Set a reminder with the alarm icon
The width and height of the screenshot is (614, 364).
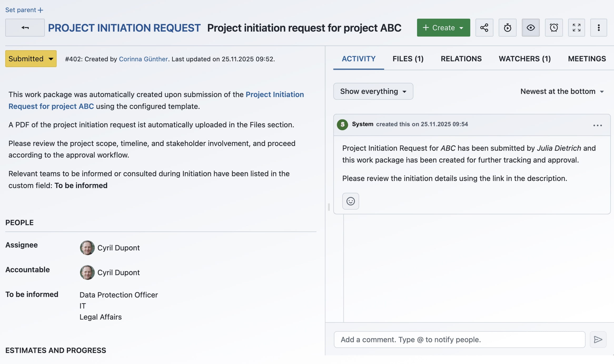(x=554, y=28)
